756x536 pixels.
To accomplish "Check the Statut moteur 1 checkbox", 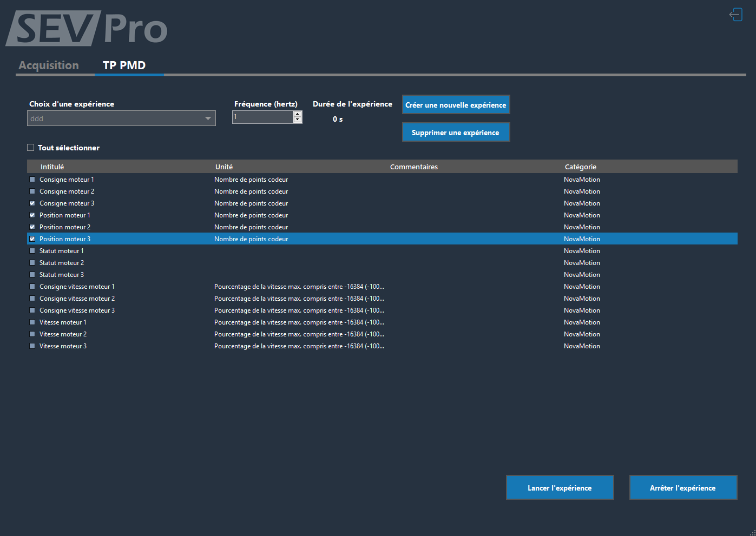I will click(32, 251).
